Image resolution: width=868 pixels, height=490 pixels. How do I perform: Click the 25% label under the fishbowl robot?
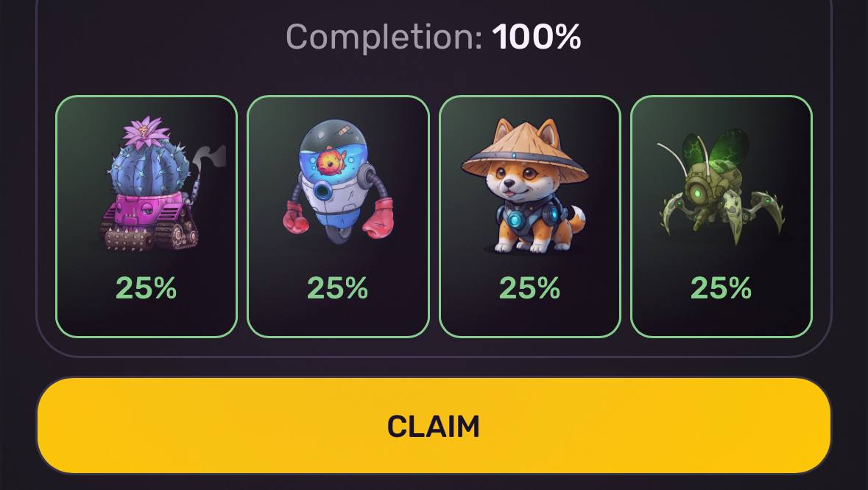(x=338, y=288)
